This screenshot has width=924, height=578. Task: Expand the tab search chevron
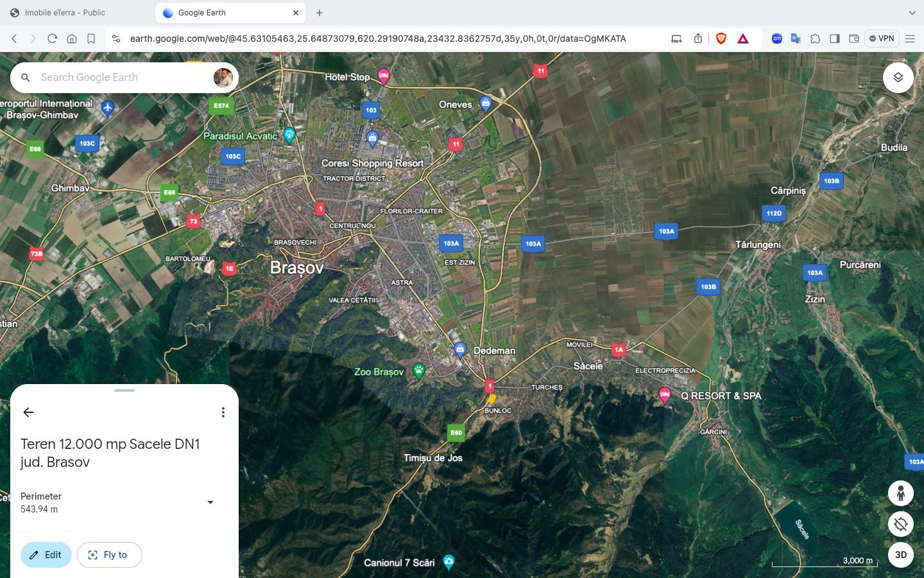pos(912,13)
